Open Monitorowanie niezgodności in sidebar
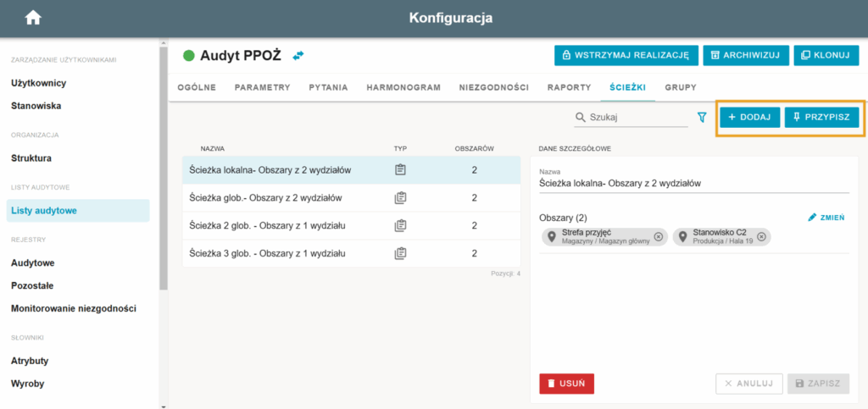The height and width of the screenshot is (409, 868). (74, 308)
